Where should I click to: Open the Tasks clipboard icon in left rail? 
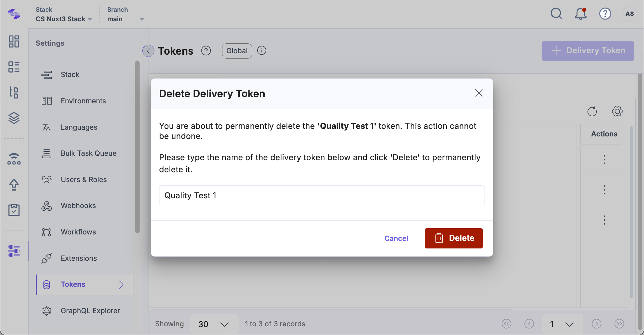tap(14, 210)
